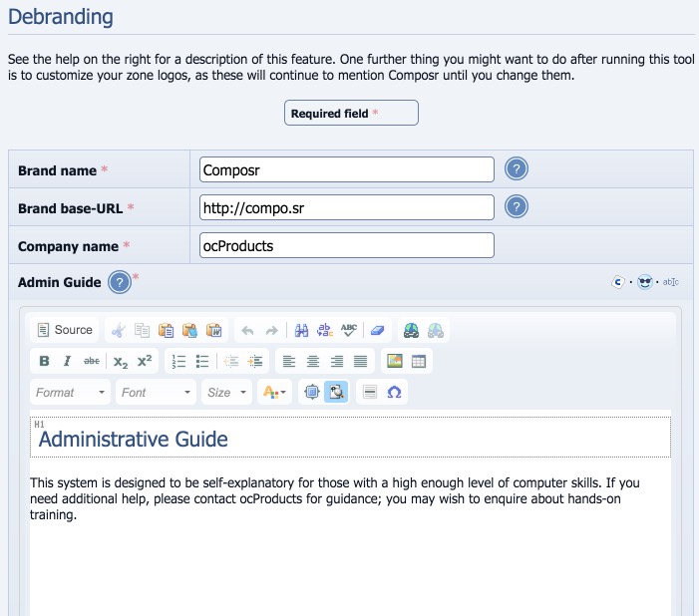699x616 pixels.
Task: Click the Debranding page title
Action: 61,17
